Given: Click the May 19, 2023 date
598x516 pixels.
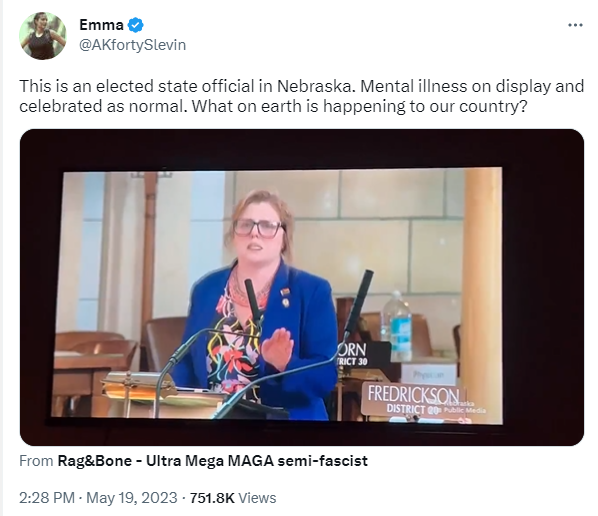Looking at the screenshot, I should click(x=132, y=498).
